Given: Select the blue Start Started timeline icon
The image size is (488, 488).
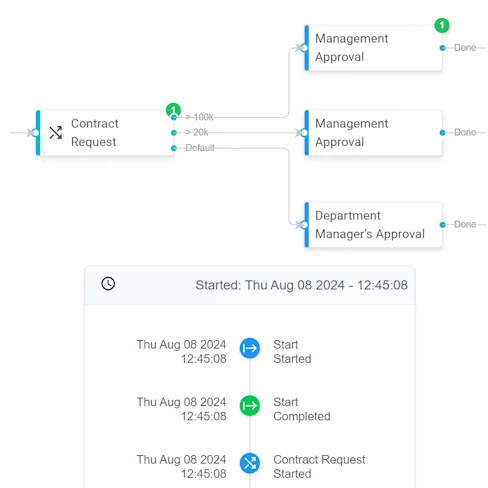Looking at the screenshot, I should pos(250,348).
